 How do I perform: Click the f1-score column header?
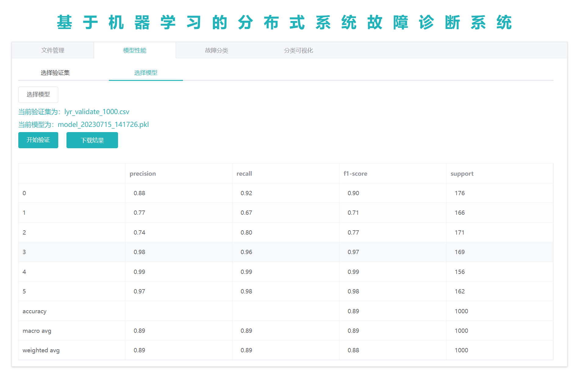pos(355,174)
